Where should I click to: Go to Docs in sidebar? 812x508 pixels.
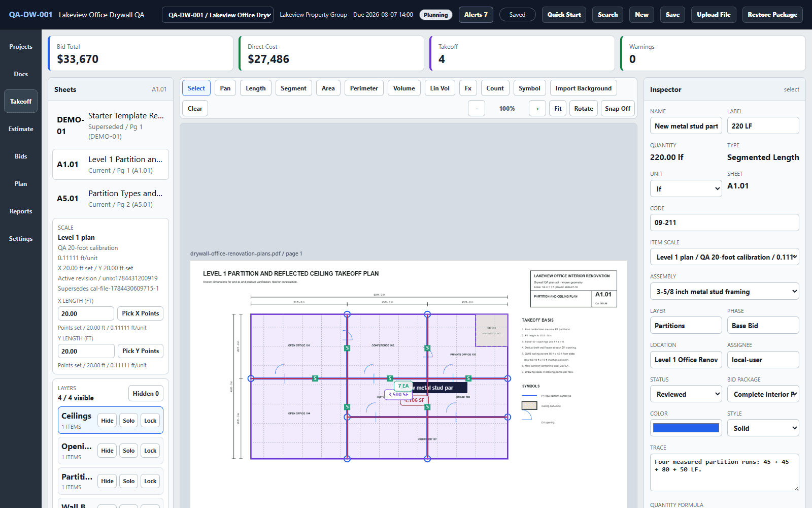pos(21,74)
